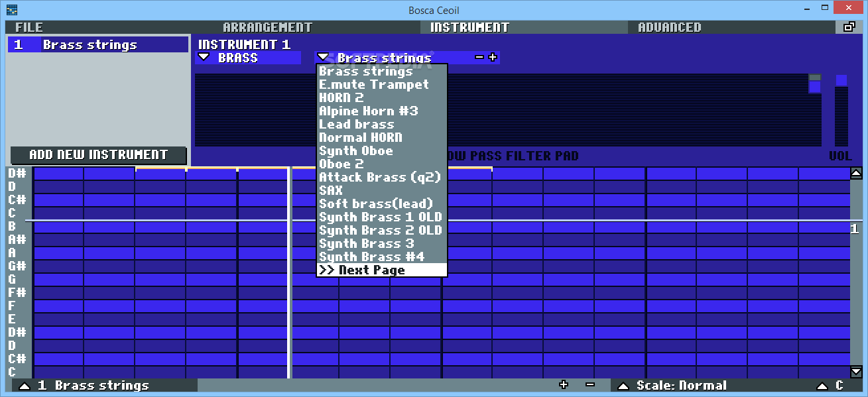Click the fullscreen toggle icon in tab bar
This screenshot has width=868, height=397.
point(849,27)
